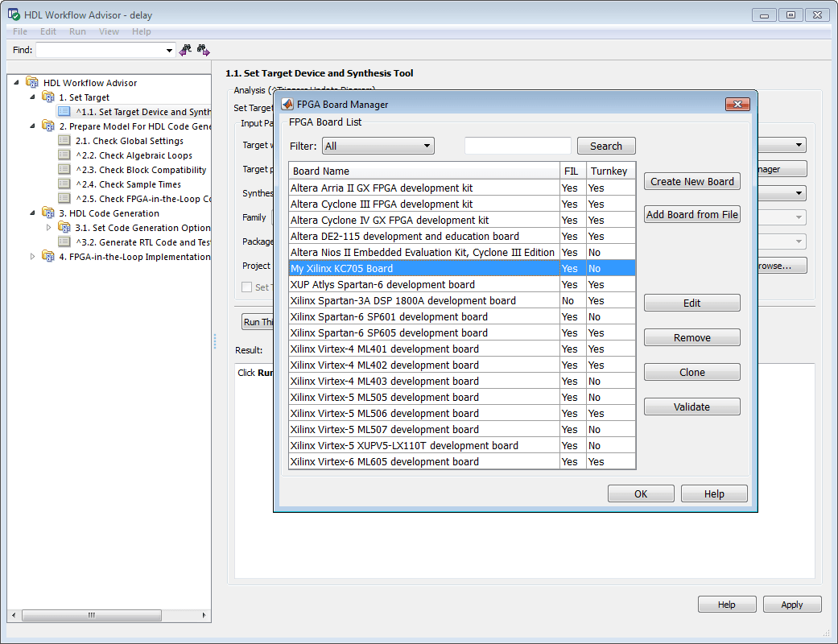Click the tree panel horizontal scrollbar thumb
This screenshot has height=644, width=838.
92,615
